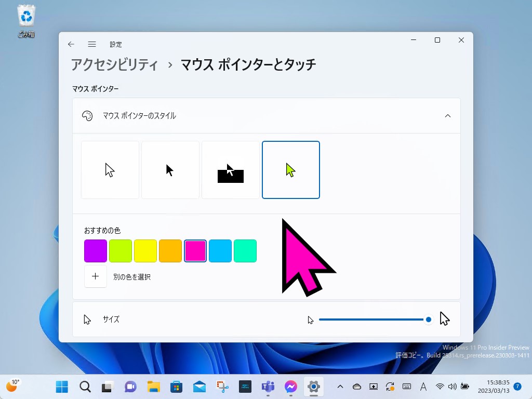
Task: Select the white mouse pointer style
Action: [110, 169]
